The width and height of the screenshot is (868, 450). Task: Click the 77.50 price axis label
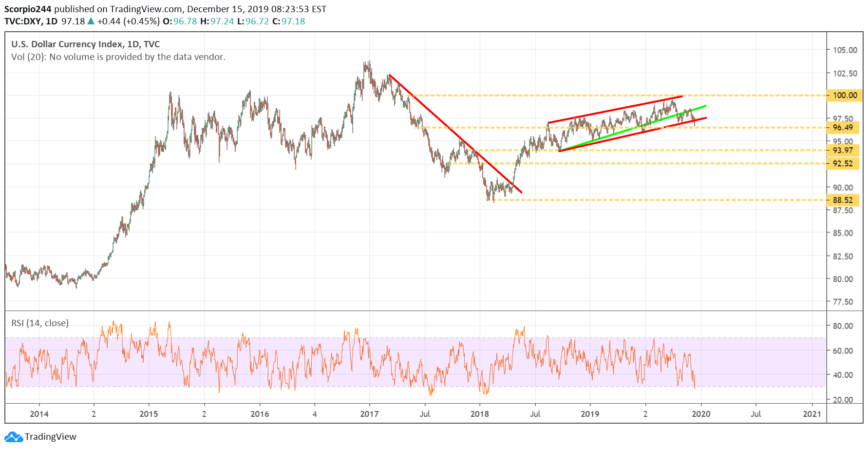coord(843,302)
